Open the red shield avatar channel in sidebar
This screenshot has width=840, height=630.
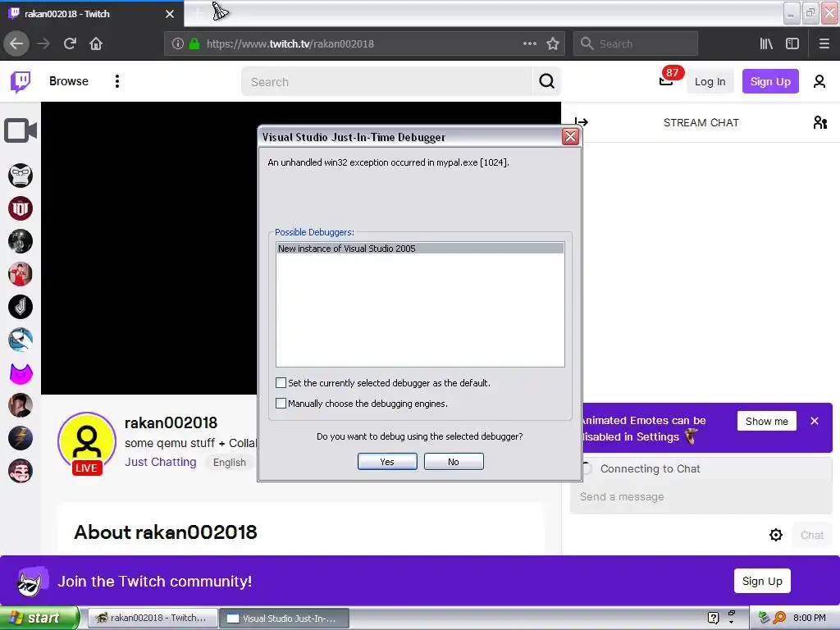click(x=21, y=208)
